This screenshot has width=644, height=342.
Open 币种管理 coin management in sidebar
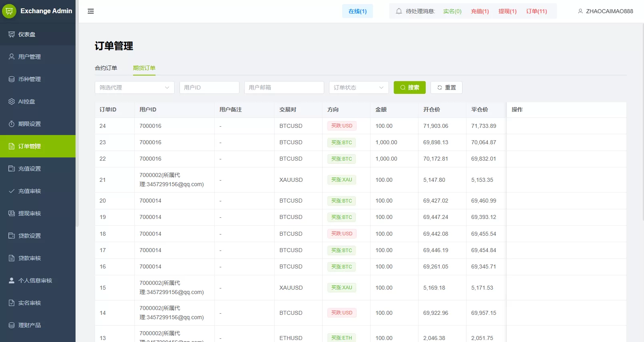pos(29,79)
